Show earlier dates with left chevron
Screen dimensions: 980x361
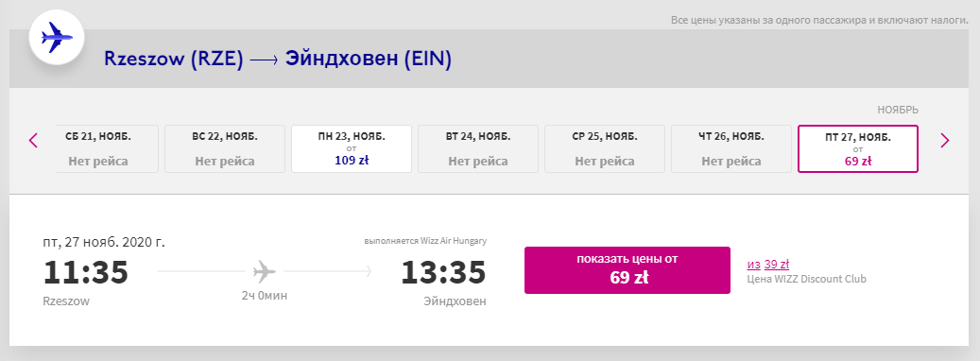[x=34, y=141]
